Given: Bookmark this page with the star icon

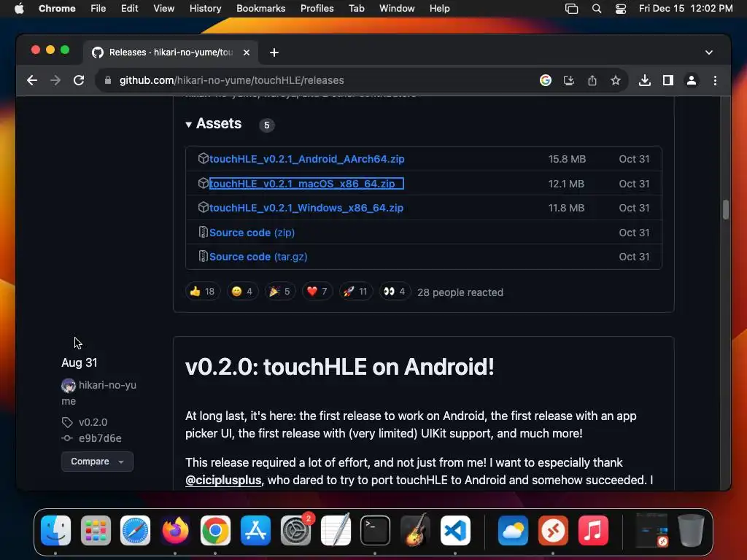Looking at the screenshot, I should tap(616, 80).
